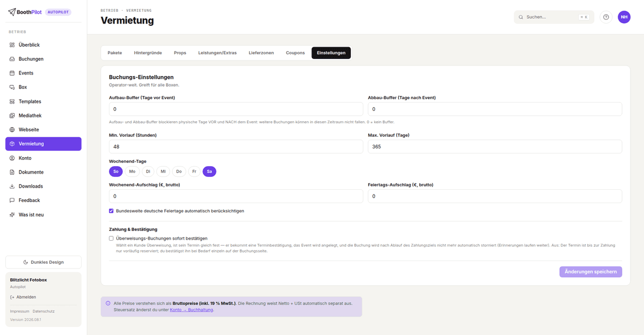Screen dimensions: 644x335
Task: Click the Mediathek images icon
Action: pos(12,115)
